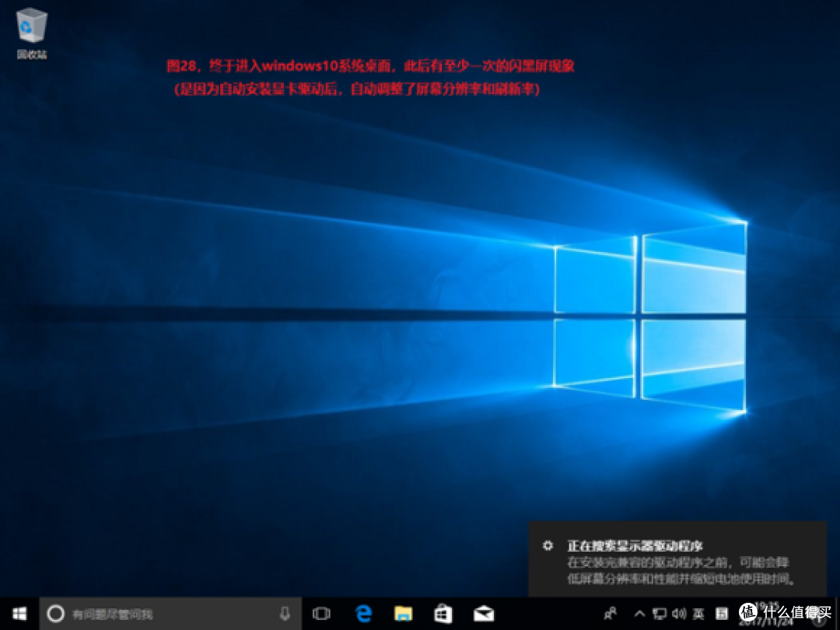Click the volume icon in the system tray

point(677,614)
